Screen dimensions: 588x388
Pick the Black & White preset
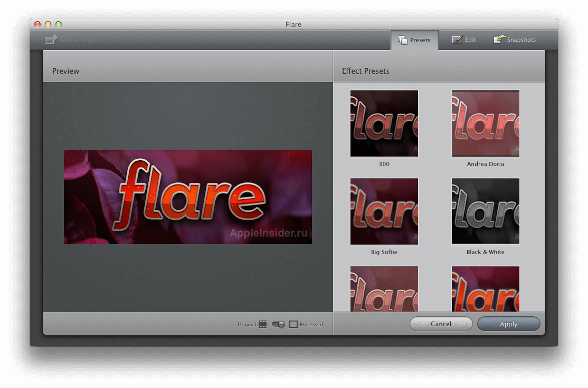485,211
